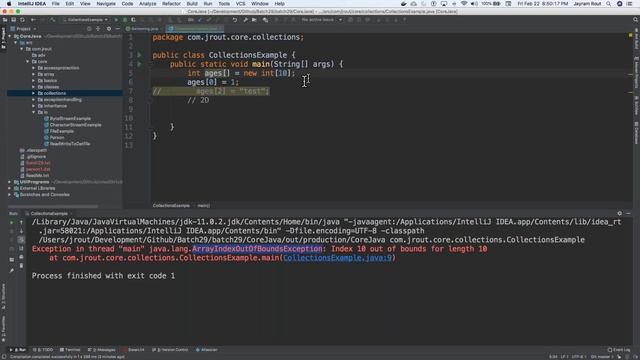The image size is (640, 360).
Task: Pin the Run tab with pin icon
Action: [11, 270]
